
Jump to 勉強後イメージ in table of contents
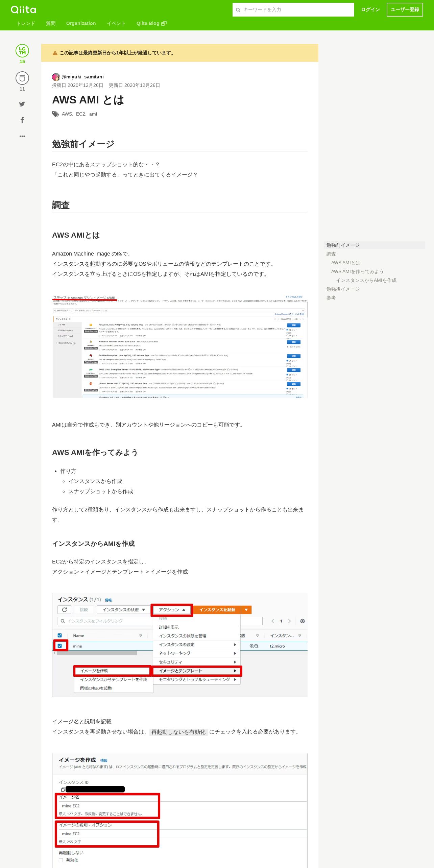point(343,289)
